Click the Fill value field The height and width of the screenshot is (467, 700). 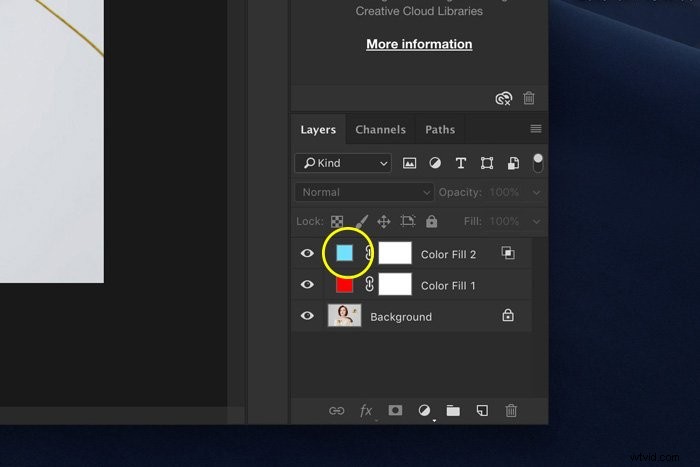[x=504, y=221]
